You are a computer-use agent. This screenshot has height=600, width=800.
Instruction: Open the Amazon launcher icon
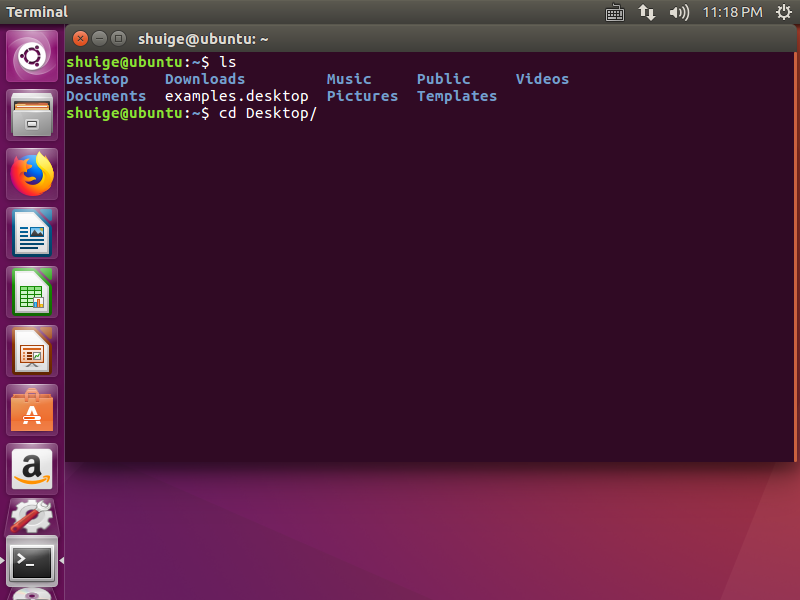tap(32, 469)
